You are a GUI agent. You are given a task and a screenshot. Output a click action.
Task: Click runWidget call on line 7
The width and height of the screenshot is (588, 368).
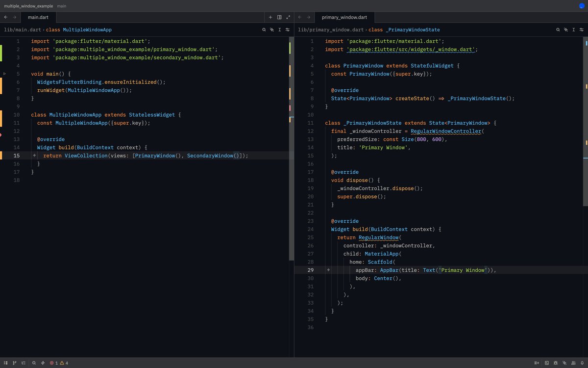coord(51,90)
